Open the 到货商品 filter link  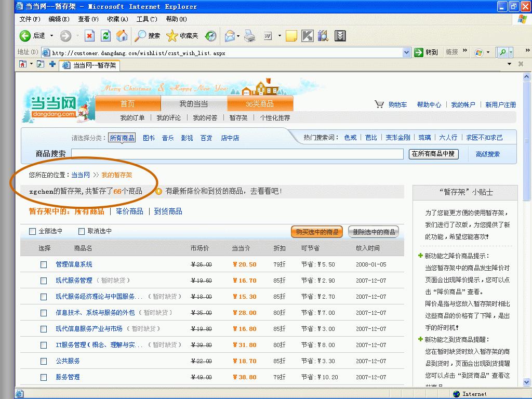pyautogui.click(x=168, y=211)
